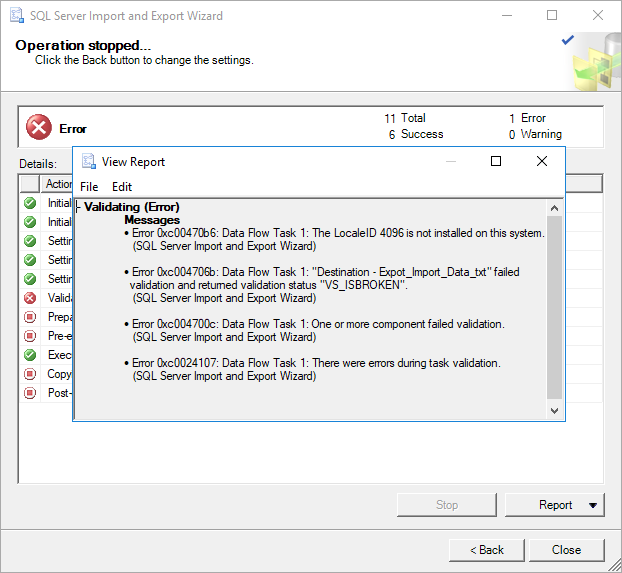
Task: Click the stopped icon in the Pre-e row
Action: pyautogui.click(x=30, y=336)
